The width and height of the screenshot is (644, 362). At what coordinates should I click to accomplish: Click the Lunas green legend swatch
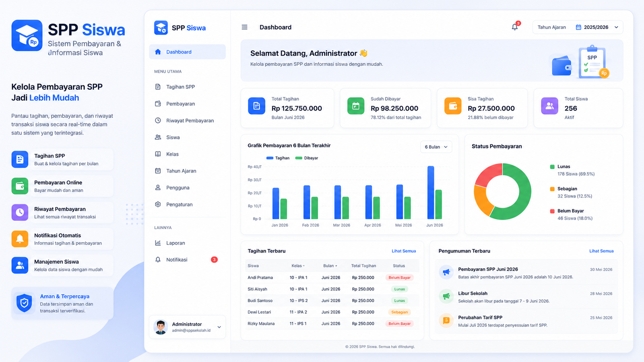point(552,167)
